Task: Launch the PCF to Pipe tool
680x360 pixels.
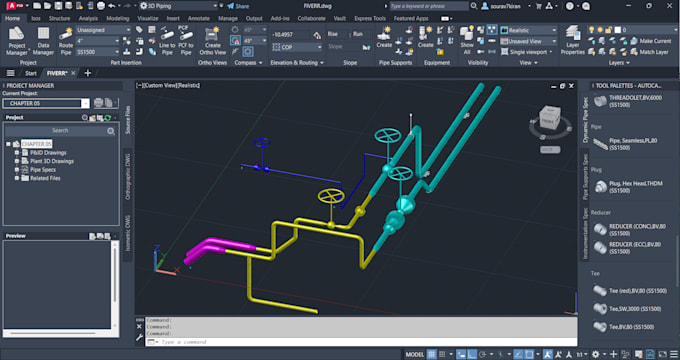Action: point(186,41)
